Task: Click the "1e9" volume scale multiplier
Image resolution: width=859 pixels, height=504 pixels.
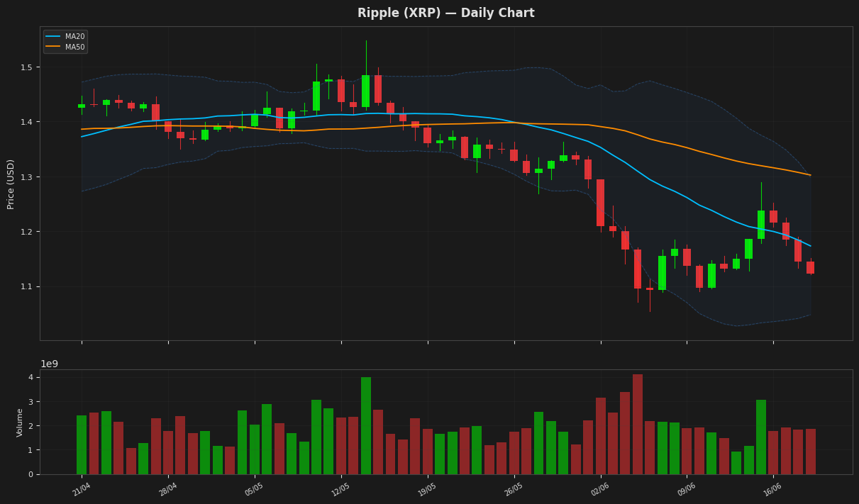Action: [49, 364]
